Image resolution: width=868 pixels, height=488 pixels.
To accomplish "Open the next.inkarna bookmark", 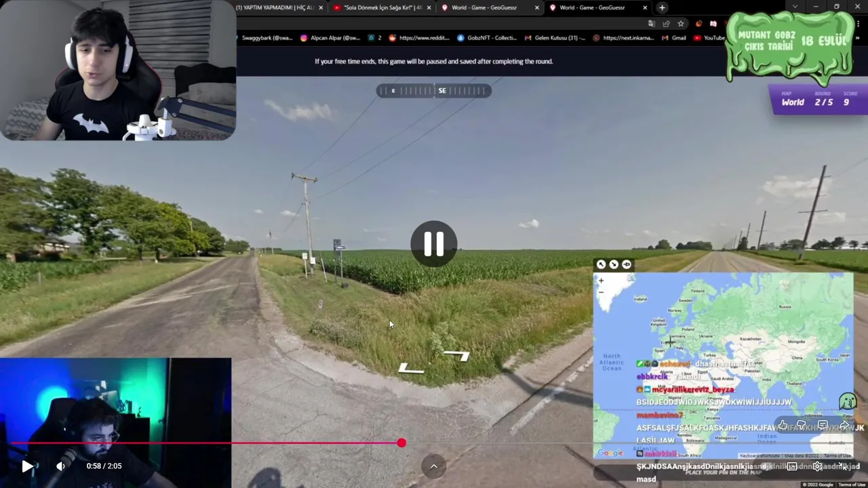I will click(624, 38).
